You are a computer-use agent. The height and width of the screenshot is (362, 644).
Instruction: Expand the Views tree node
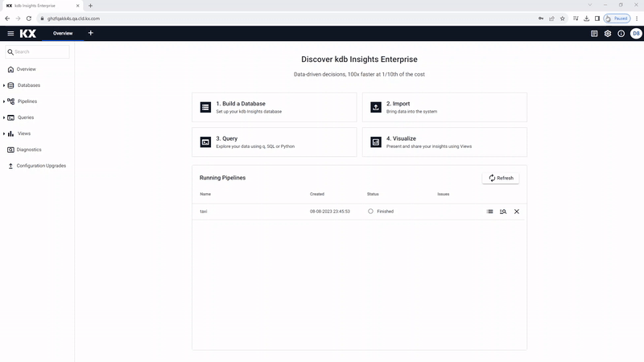[x=4, y=134]
